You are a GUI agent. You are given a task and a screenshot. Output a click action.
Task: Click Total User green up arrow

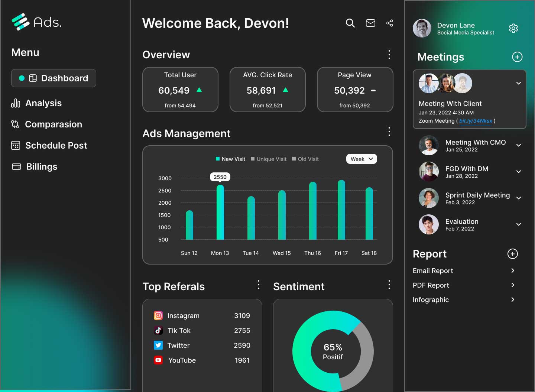[199, 90]
